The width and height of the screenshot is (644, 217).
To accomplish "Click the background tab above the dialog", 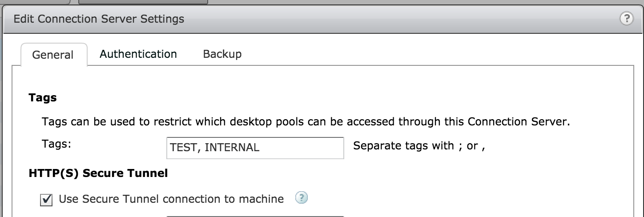I will [x=142, y=1].
